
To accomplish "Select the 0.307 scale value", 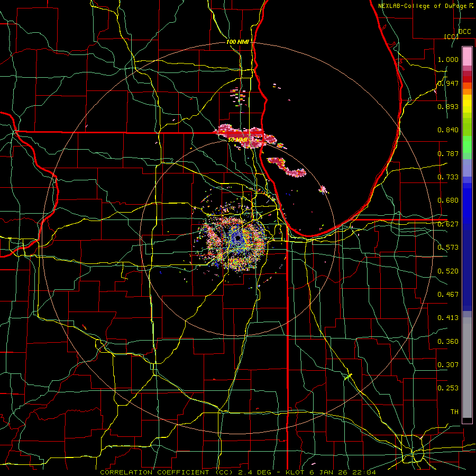I will 448,364.
